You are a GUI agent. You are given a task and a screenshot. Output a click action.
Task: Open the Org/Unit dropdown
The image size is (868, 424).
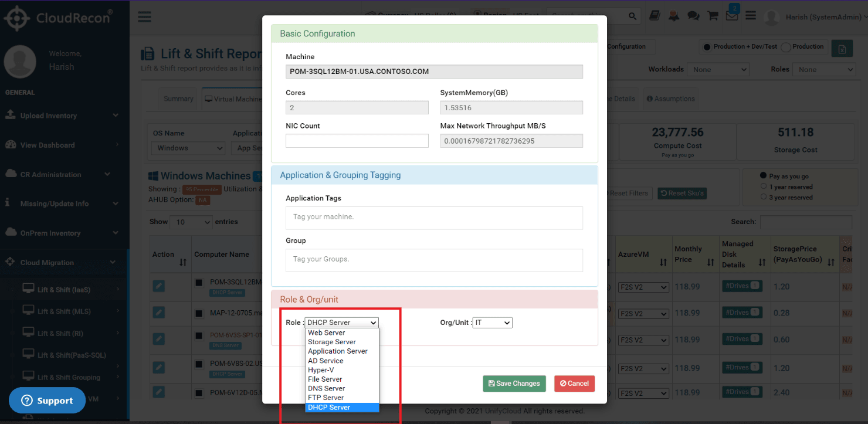pos(493,323)
